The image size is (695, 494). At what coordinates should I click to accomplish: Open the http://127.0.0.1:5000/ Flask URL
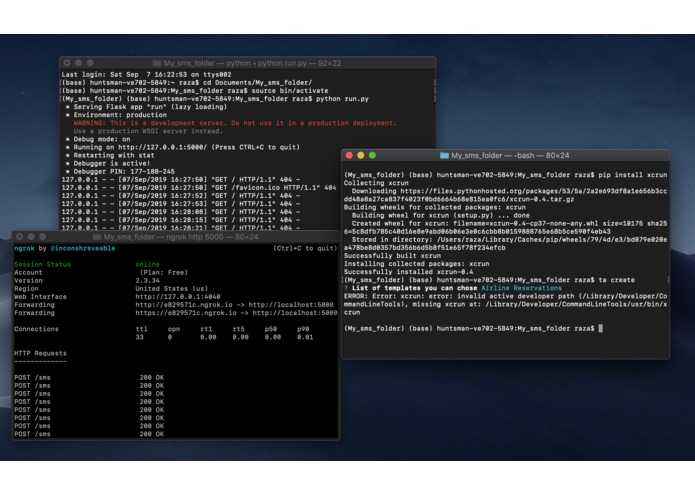click(162, 147)
